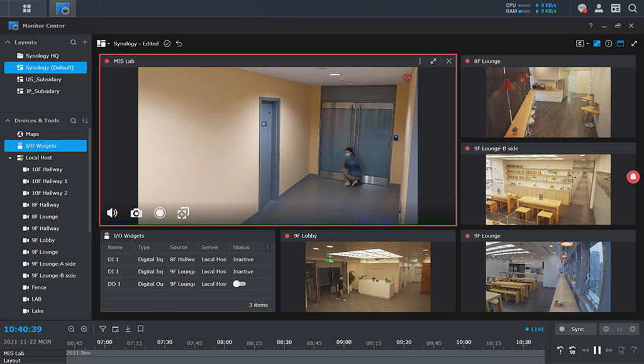Click the red alert bell icon

[632, 177]
